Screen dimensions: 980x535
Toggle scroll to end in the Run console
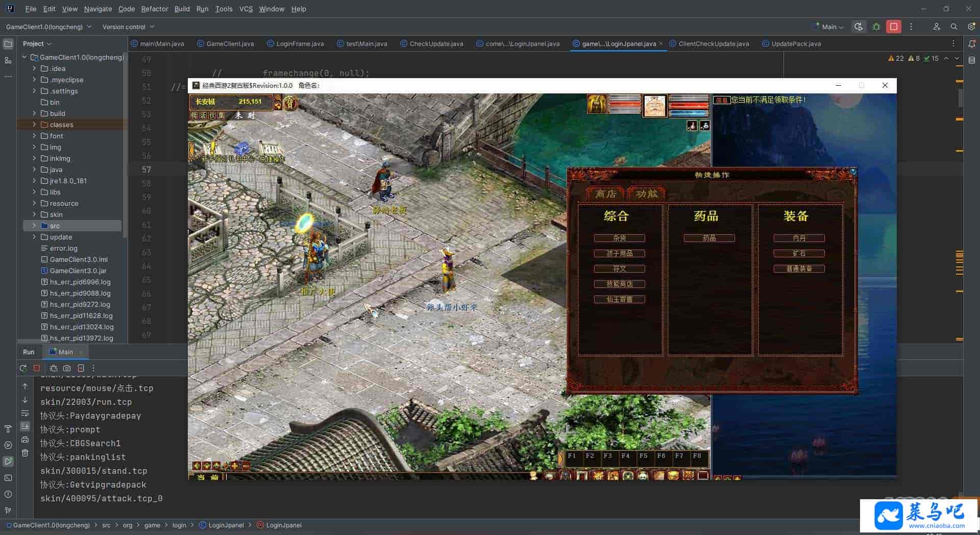point(25,426)
